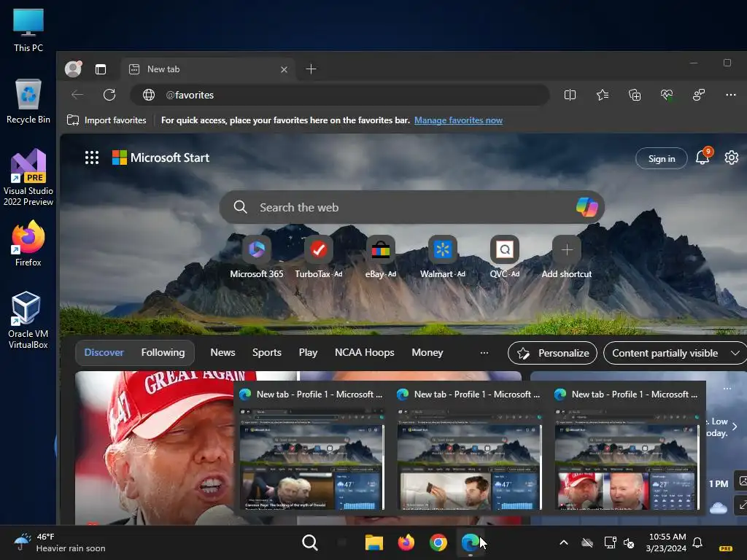The image size is (747, 560).
Task: Go back with the back arrow
Action: [77, 95]
